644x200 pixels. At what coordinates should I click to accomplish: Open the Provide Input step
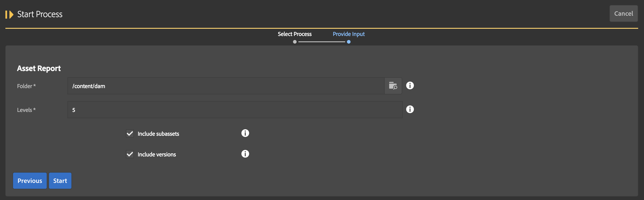point(349,34)
